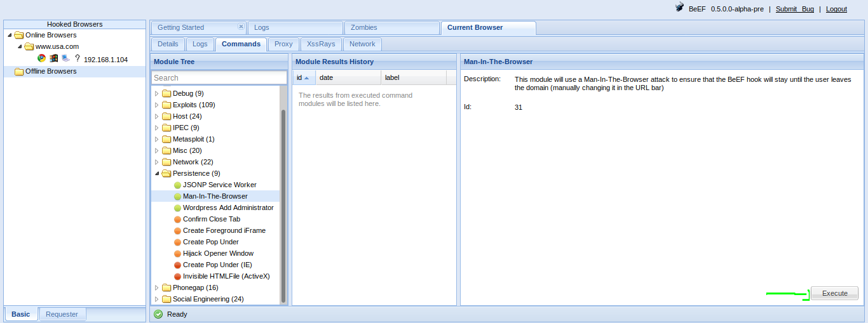
Task: Select the Create Foreground iFrame module
Action: [224, 231]
